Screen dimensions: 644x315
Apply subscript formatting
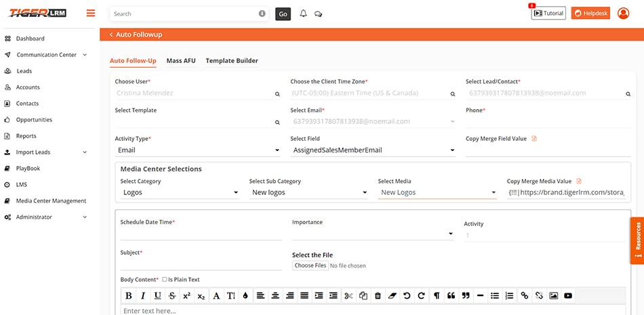[201, 295]
